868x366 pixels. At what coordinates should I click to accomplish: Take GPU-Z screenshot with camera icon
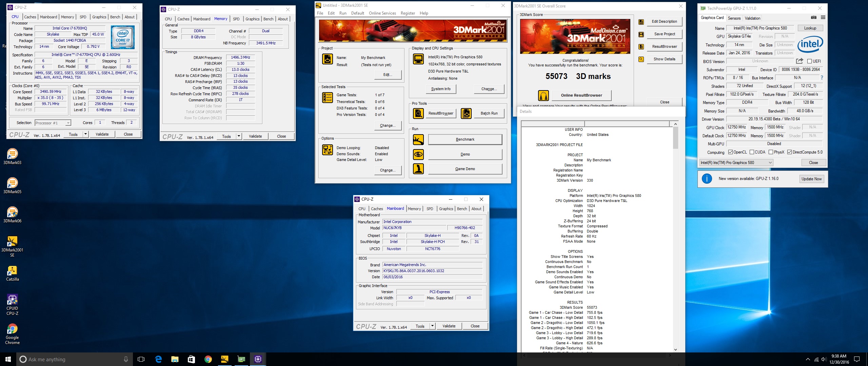(x=813, y=18)
